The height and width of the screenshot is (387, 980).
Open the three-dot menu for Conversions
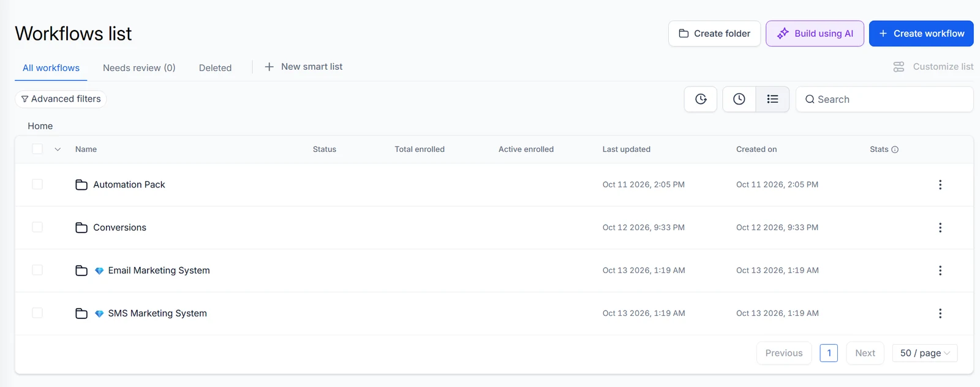[940, 227]
